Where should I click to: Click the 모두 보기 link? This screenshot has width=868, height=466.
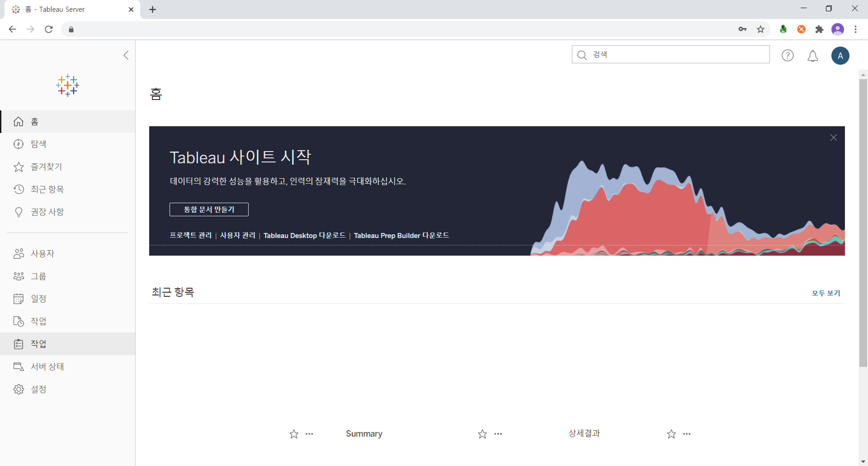[826, 293]
